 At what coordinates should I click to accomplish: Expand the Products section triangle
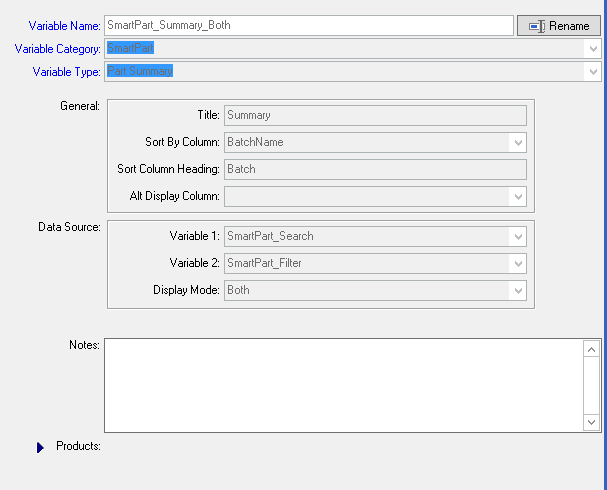click(40, 447)
